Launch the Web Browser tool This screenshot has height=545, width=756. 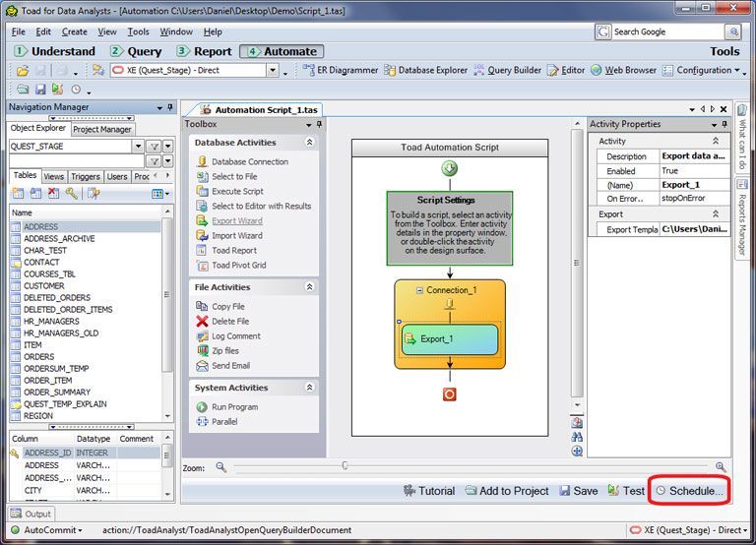623,71
